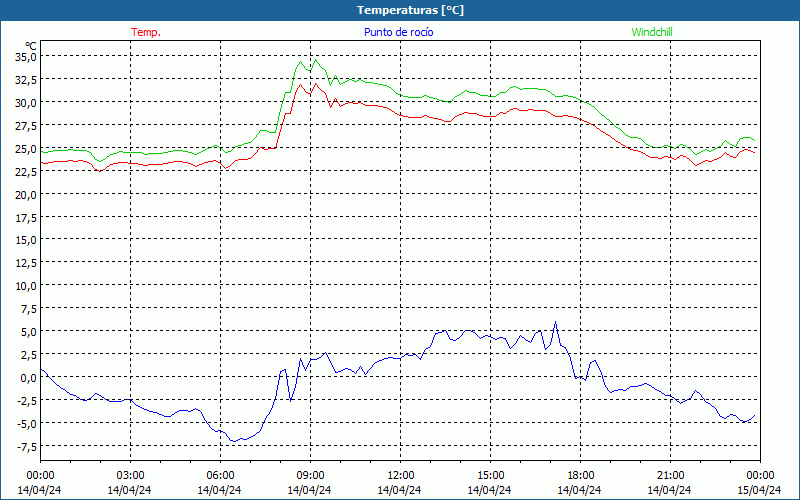This screenshot has height=500, width=800.
Task: Click the 10,0 y-axis value
Action: coord(26,286)
